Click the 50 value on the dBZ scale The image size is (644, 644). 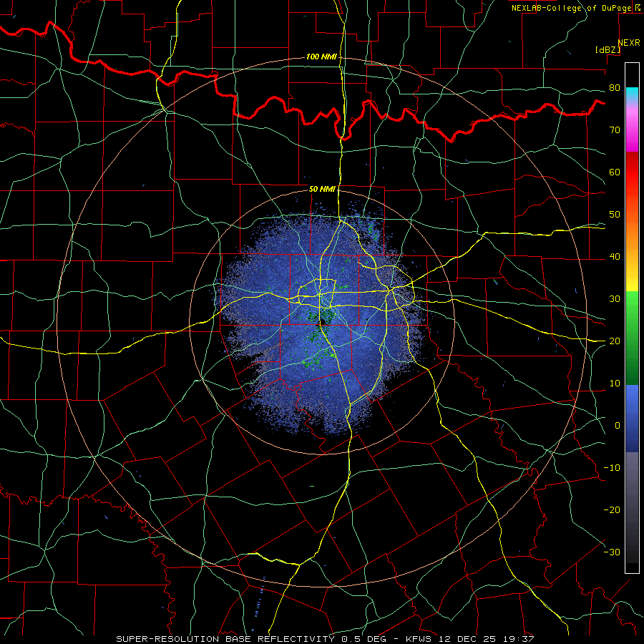tap(615, 215)
